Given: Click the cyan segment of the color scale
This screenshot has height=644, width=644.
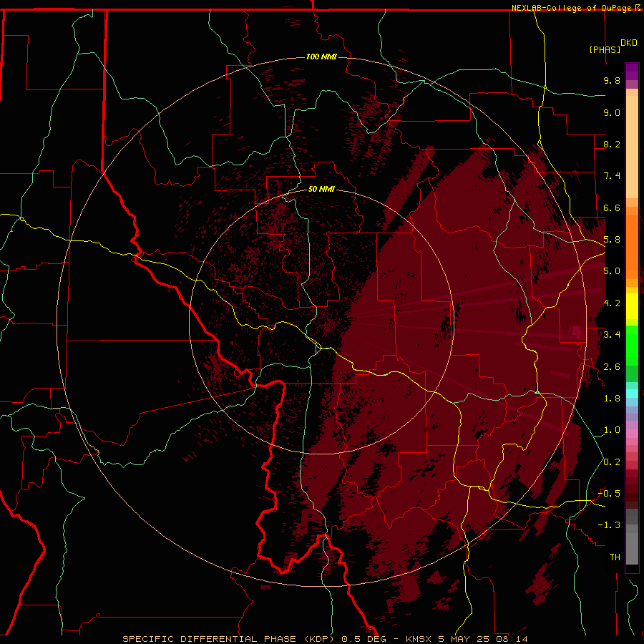Looking at the screenshot, I should point(632,394).
